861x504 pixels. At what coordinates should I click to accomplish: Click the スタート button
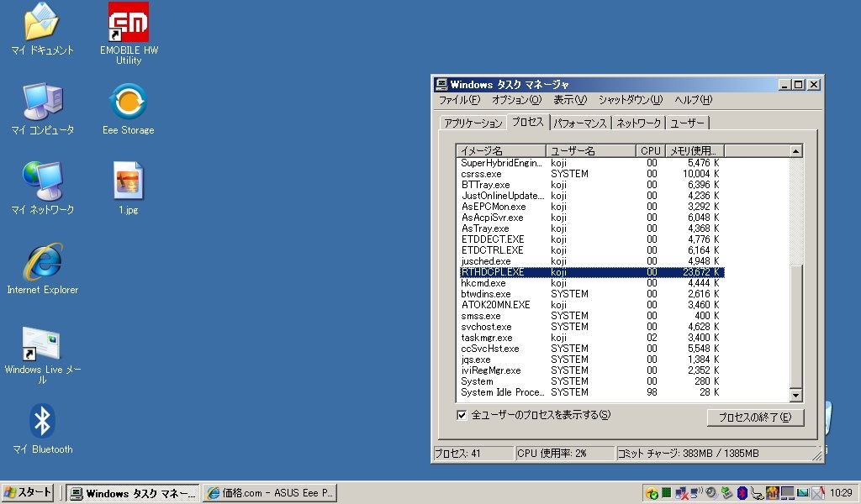click(28, 492)
